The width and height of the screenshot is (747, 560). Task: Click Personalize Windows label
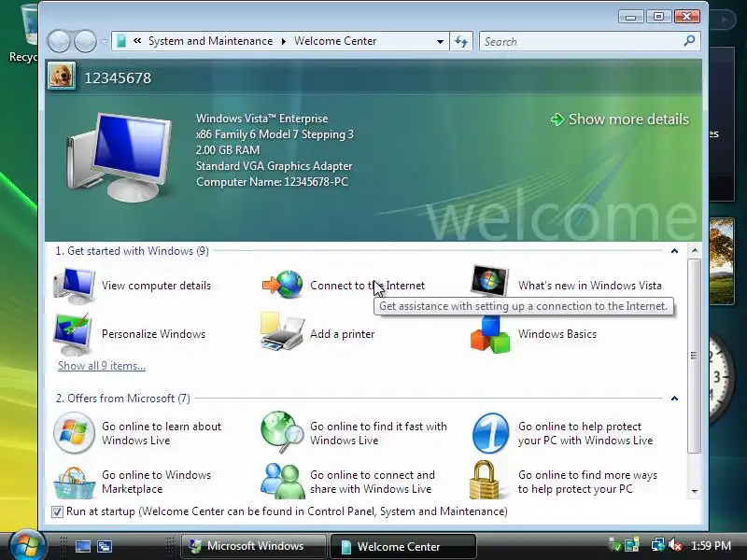[153, 334]
